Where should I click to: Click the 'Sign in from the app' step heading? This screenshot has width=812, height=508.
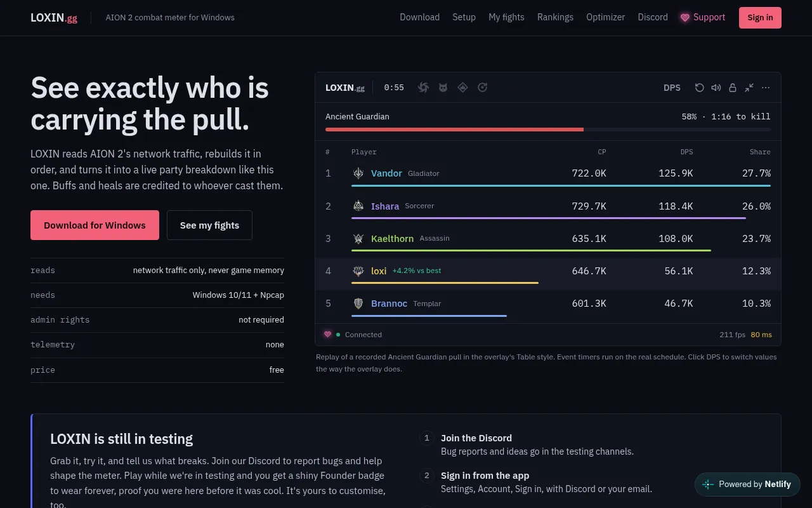485,476
